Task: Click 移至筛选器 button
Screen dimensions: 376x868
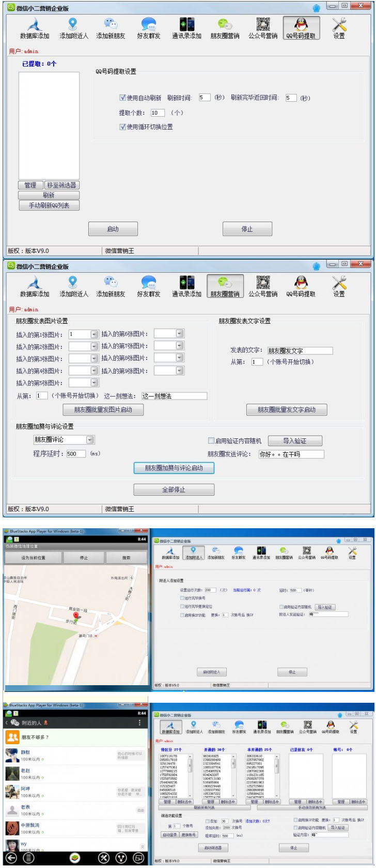Action: pos(61,185)
